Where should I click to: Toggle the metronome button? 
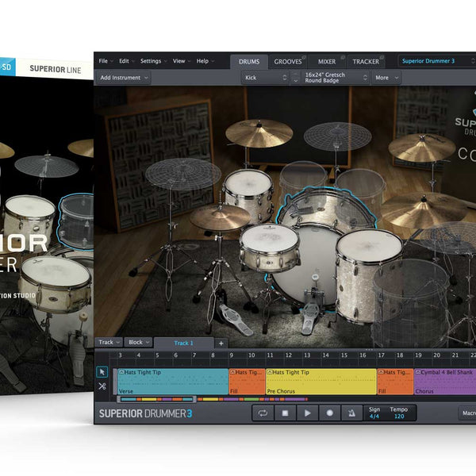(x=351, y=413)
